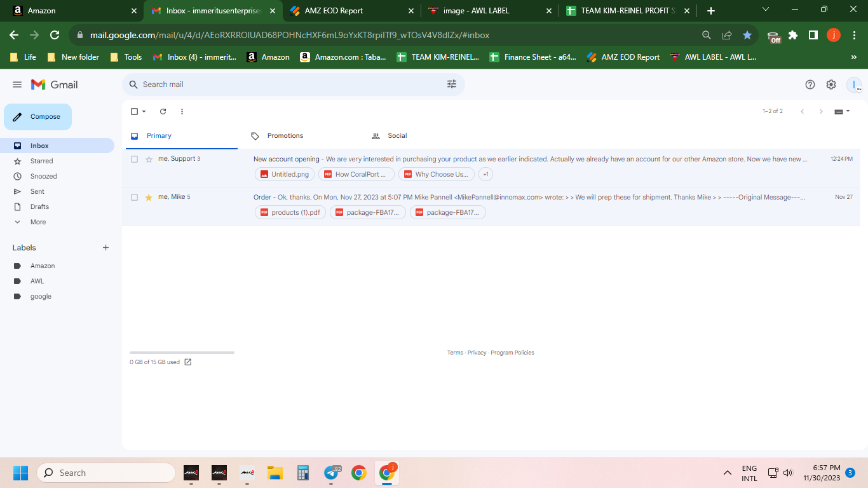Go to older messages arrow
This screenshot has width=868, height=488.
point(821,111)
